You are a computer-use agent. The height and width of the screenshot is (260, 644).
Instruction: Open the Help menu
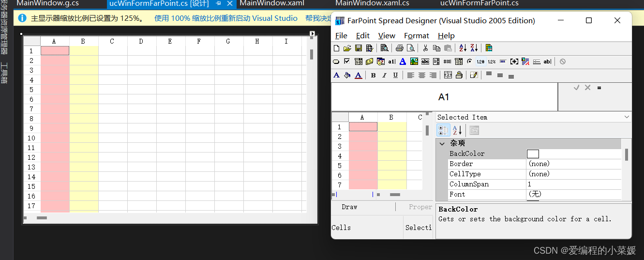coord(446,35)
